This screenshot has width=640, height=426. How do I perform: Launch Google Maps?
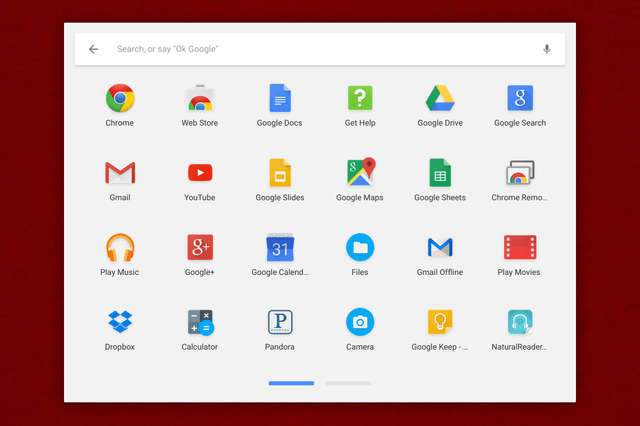pos(361,172)
